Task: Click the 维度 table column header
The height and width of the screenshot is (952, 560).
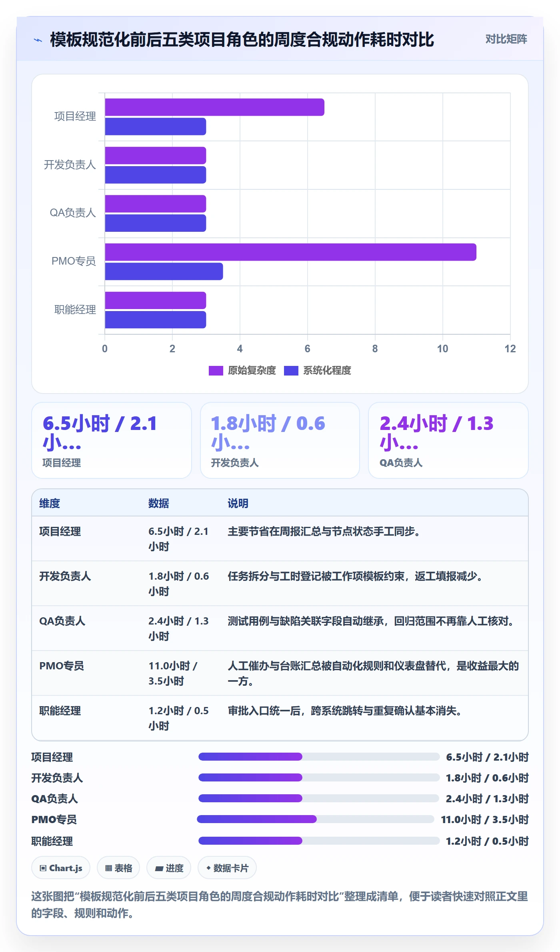Action: (x=50, y=503)
